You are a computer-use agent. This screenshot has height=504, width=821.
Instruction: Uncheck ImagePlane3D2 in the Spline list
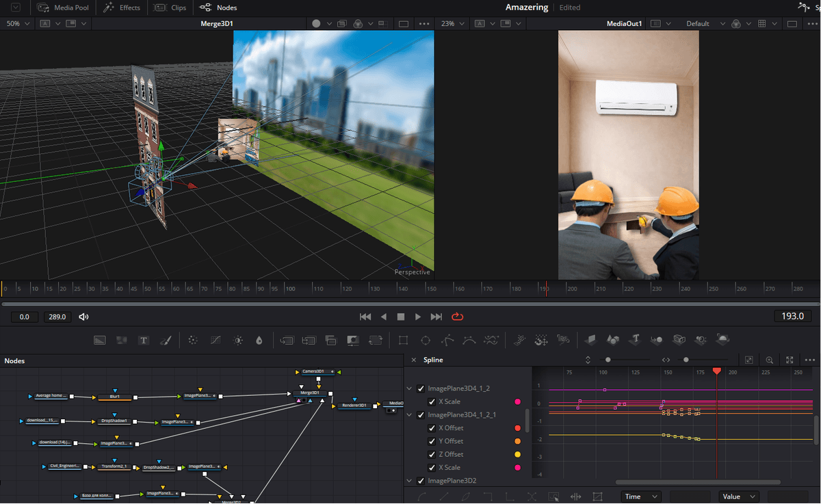pyautogui.click(x=421, y=481)
